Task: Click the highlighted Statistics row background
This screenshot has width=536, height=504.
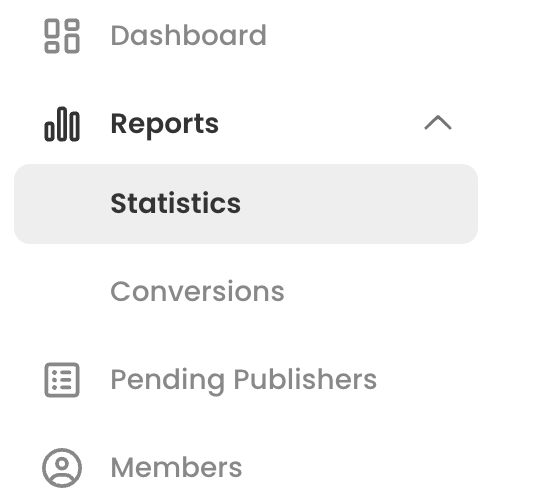Action: 246,204
